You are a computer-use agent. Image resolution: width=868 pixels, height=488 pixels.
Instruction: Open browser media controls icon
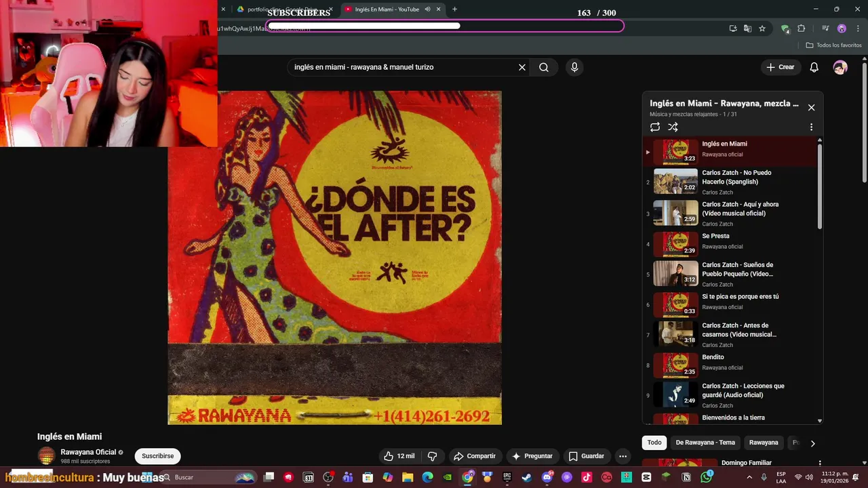pyautogui.click(x=825, y=28)
